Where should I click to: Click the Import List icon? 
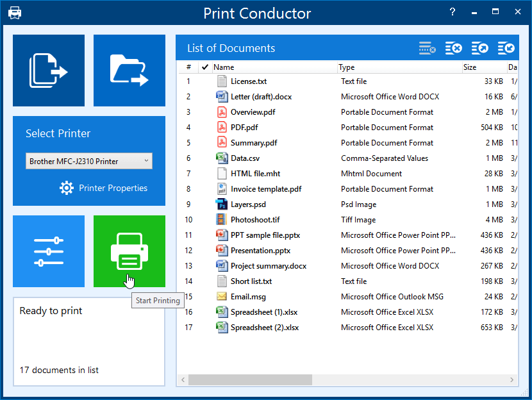(x=506, y=48)
